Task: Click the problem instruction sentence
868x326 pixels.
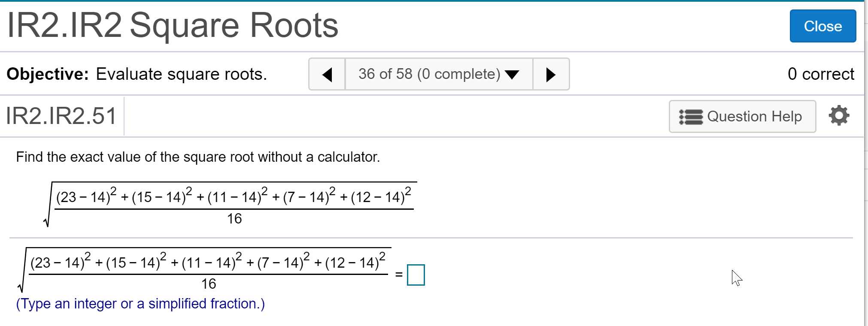Action: click(198, 157)
